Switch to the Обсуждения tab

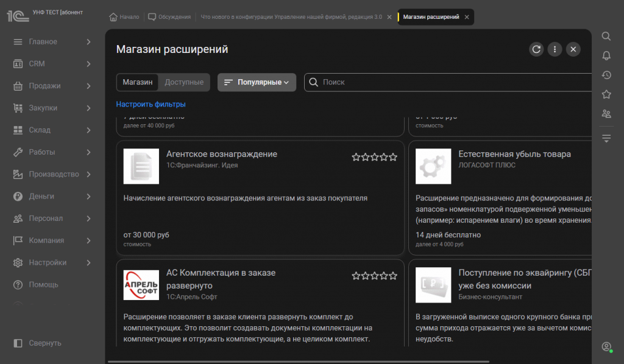[169, 17]
